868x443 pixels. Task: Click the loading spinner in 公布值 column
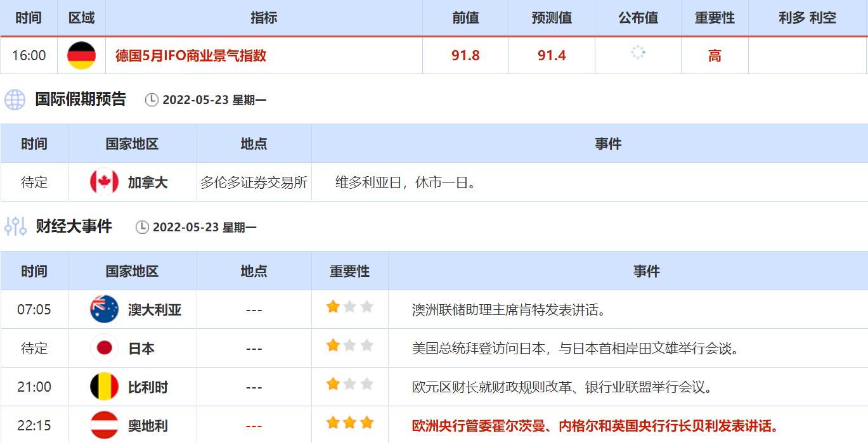(638, 53)
